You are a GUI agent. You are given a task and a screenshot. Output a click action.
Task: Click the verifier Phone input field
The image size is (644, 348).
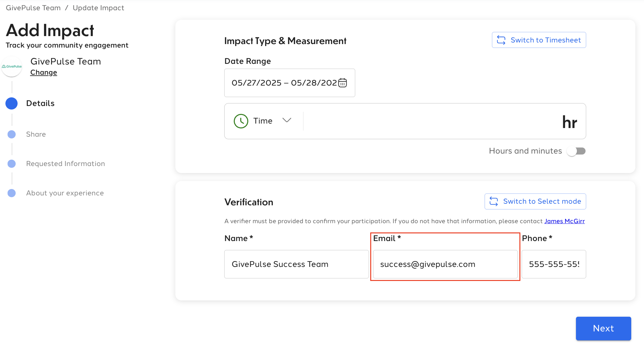point(554,264)
